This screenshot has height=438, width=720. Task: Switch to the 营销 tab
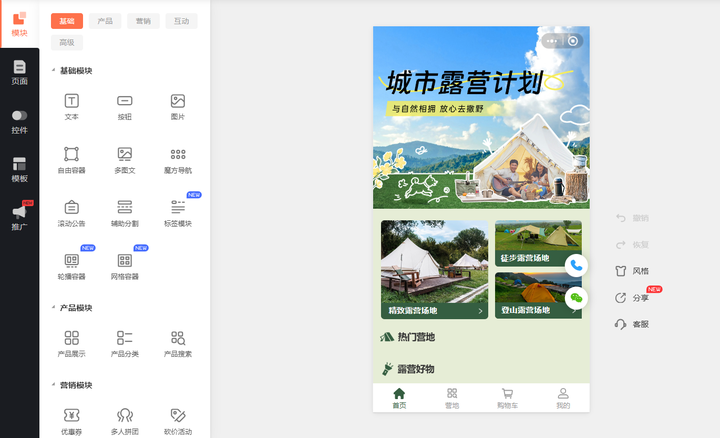point(143,21)
